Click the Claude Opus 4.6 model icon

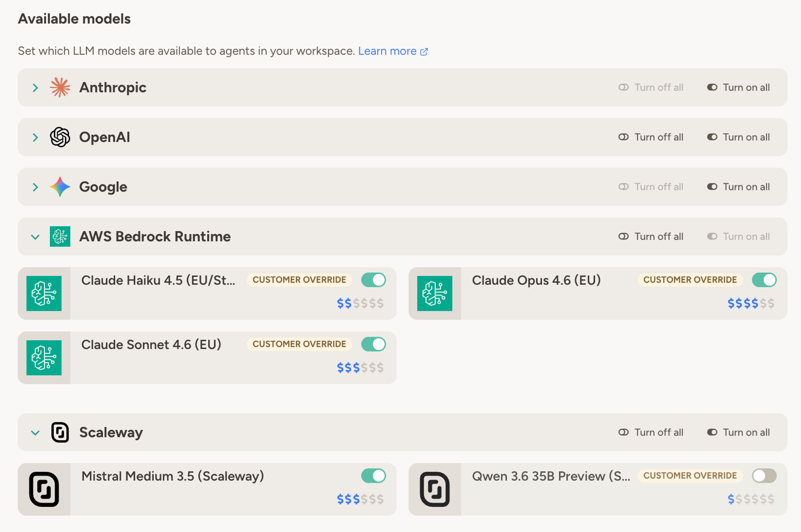pos(435,293)
